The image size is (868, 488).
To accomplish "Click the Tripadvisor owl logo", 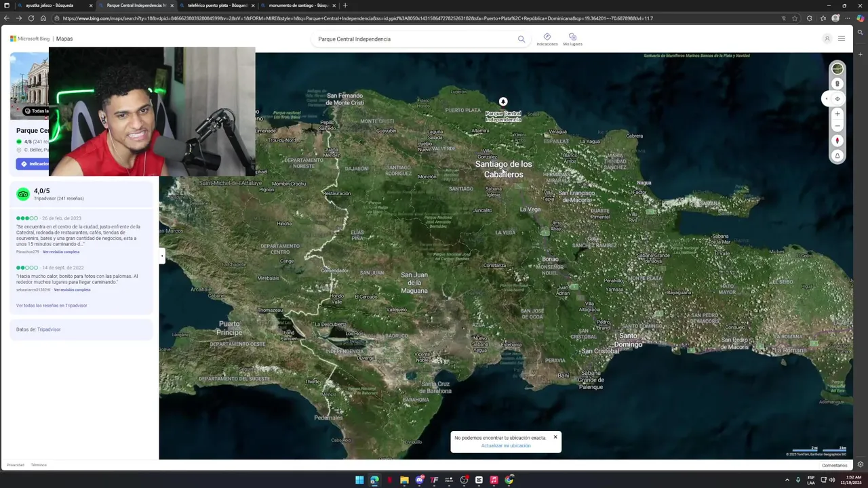I will point(23,194).
